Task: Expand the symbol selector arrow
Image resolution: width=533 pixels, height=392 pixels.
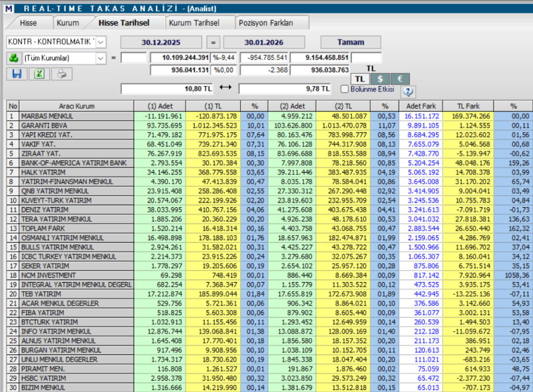Action: (99, 42)
